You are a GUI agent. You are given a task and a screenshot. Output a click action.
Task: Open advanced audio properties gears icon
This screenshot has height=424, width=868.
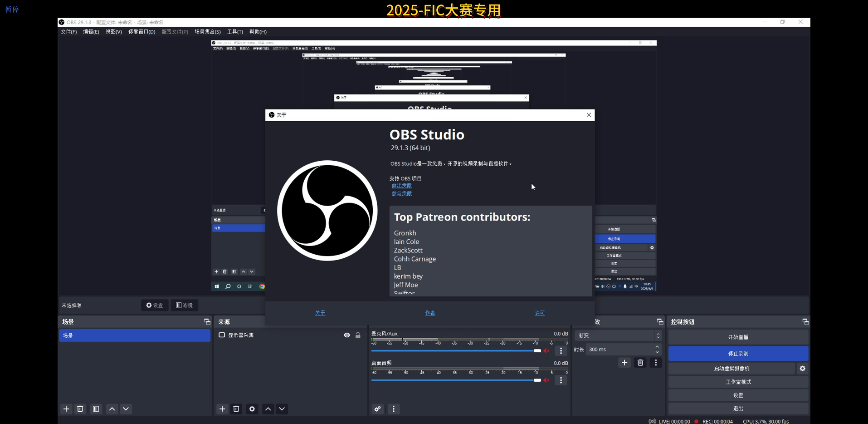378,409
